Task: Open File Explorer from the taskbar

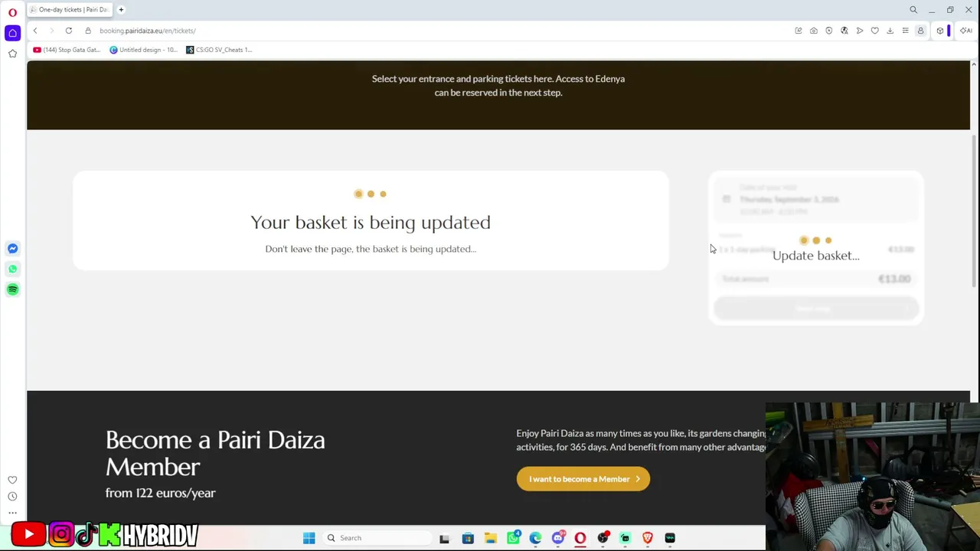Action: [491, 538]
